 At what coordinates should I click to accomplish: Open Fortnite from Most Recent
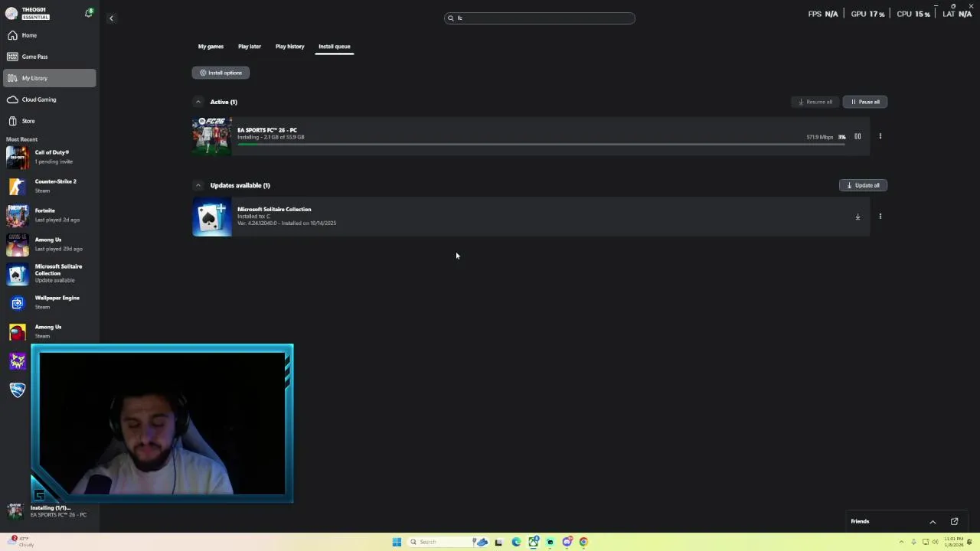(50, 215)
